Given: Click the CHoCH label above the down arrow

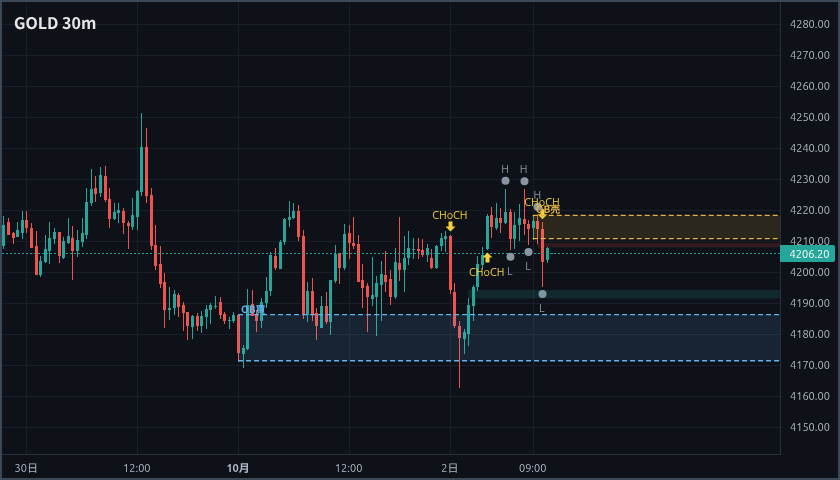Looking at the screenshot, I should pyautogui.click(x=450, y=215).
